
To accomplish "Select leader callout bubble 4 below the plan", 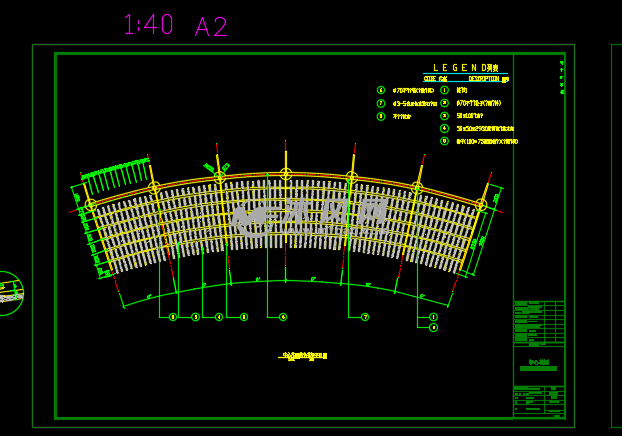I will click(x=219, y=317).
